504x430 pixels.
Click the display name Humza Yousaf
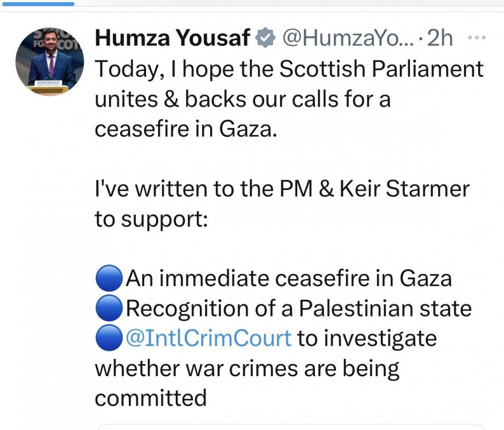pyautogui.click(x=172, y=38)
